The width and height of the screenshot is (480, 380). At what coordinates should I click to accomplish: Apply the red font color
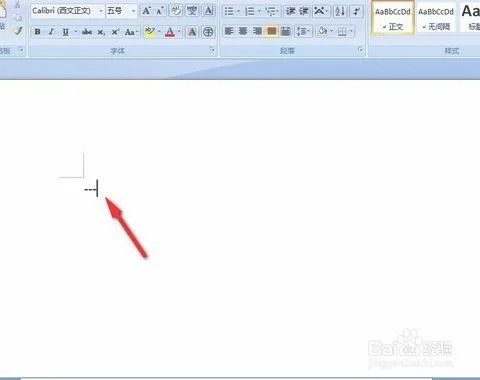(170, 32)
